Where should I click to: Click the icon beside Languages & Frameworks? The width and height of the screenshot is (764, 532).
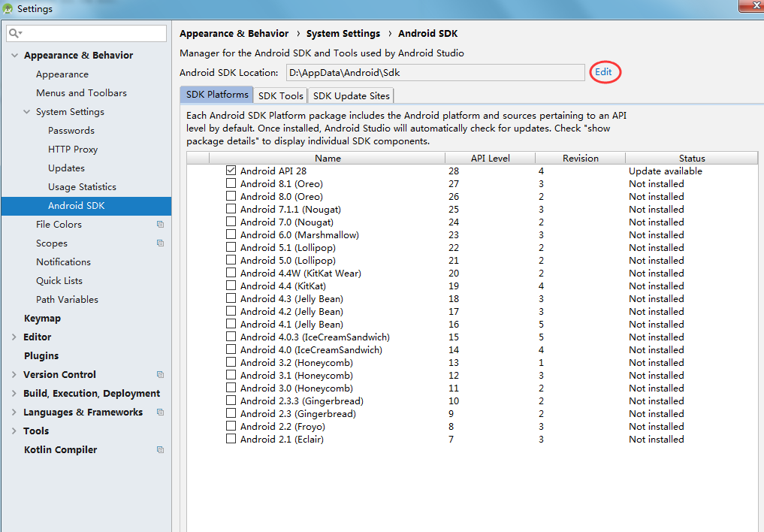tap(159, 412)
